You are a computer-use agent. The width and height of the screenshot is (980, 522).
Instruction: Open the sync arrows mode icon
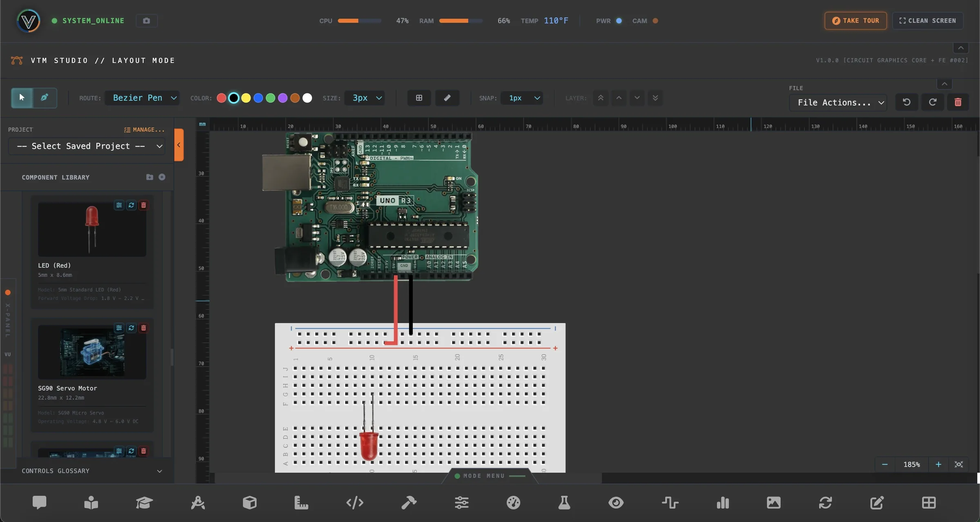point(825,502)
